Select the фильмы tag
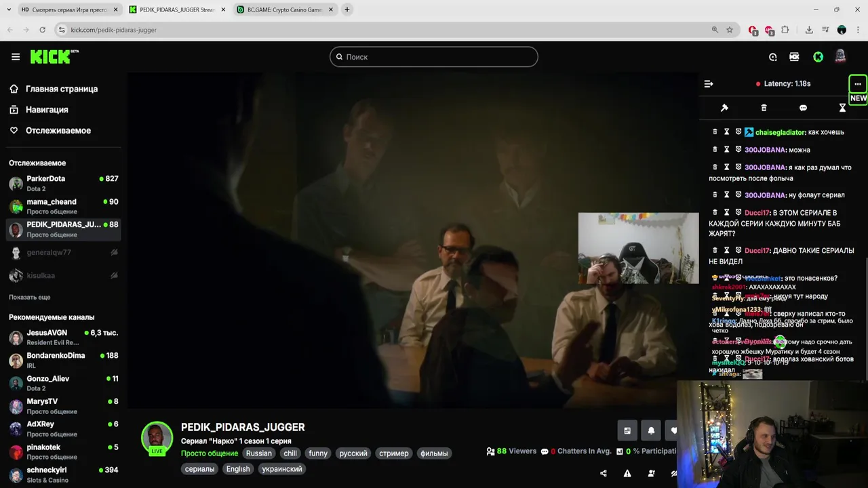Viewport: 868px width, 488px height. click(x=434, y=453)
